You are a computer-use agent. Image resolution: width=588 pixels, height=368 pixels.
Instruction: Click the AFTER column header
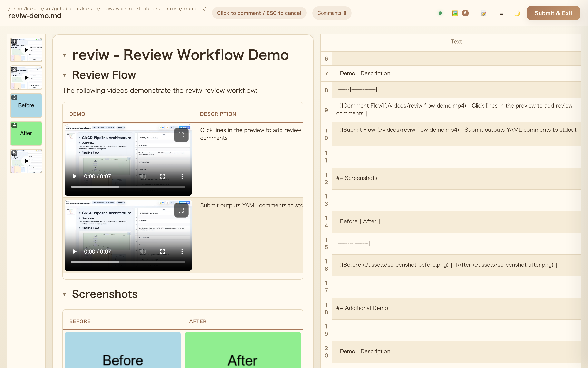[x=198, y=321]
